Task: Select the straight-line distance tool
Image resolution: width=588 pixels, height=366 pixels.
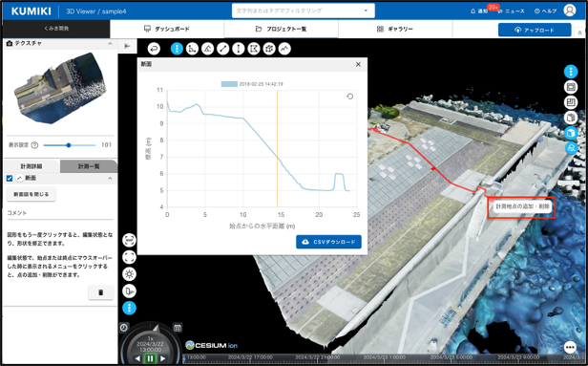Action: click(x=222, y=49)
